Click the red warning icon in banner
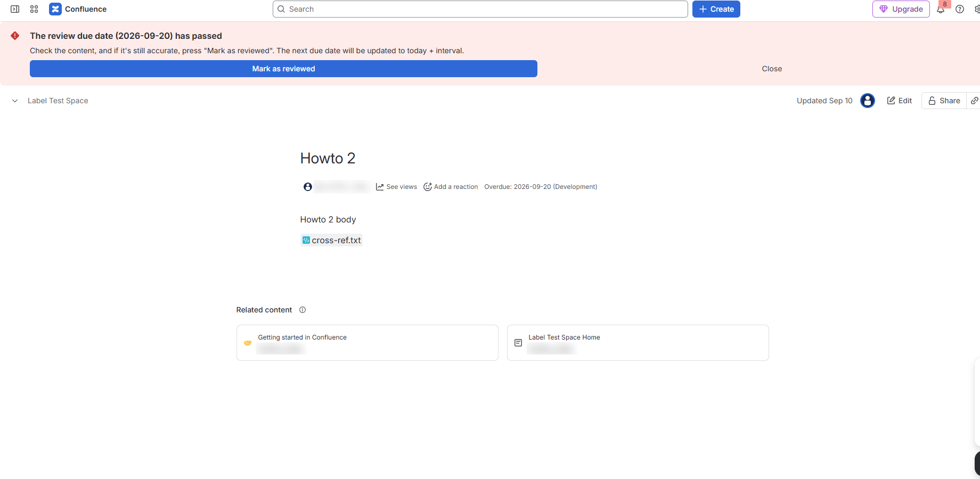 click(x=15, y=36)
